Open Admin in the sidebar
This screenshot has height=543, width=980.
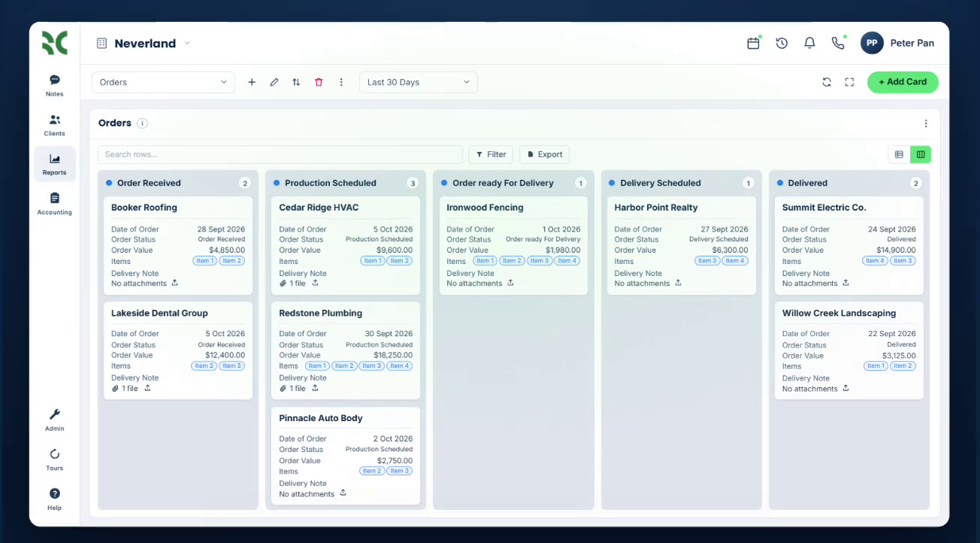point(54,420)
